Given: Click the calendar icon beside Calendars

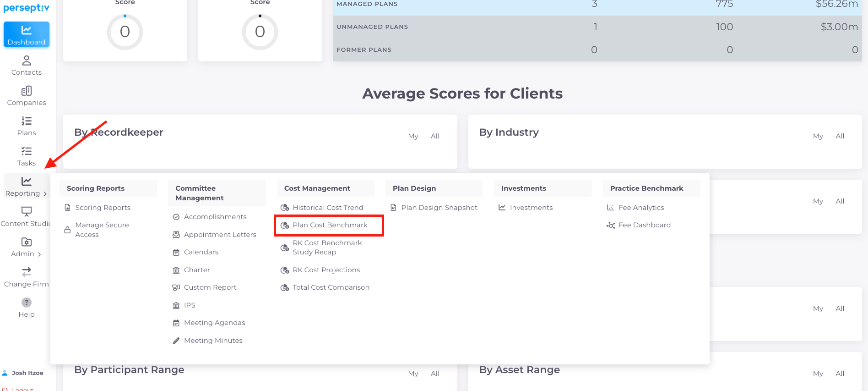Looking at the screenshot, I should point(176,252).
